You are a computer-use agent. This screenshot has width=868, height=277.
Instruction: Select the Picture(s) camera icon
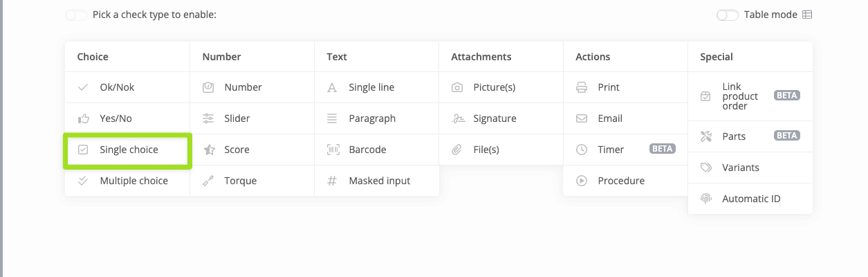tap(457, 87)
